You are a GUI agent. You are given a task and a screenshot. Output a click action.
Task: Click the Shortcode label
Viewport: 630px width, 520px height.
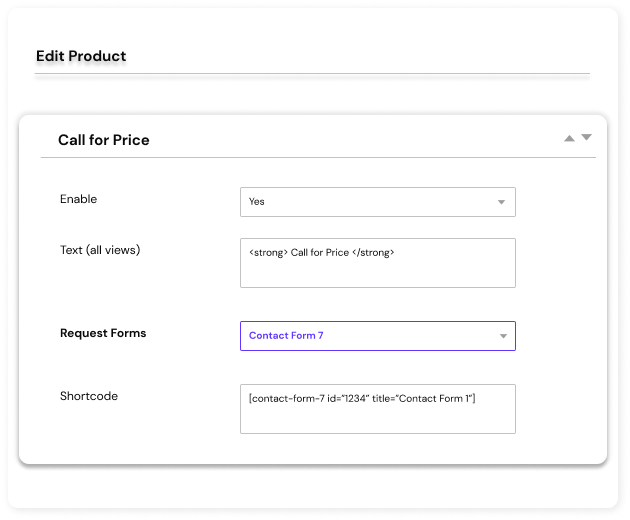[x=89, y=396]
